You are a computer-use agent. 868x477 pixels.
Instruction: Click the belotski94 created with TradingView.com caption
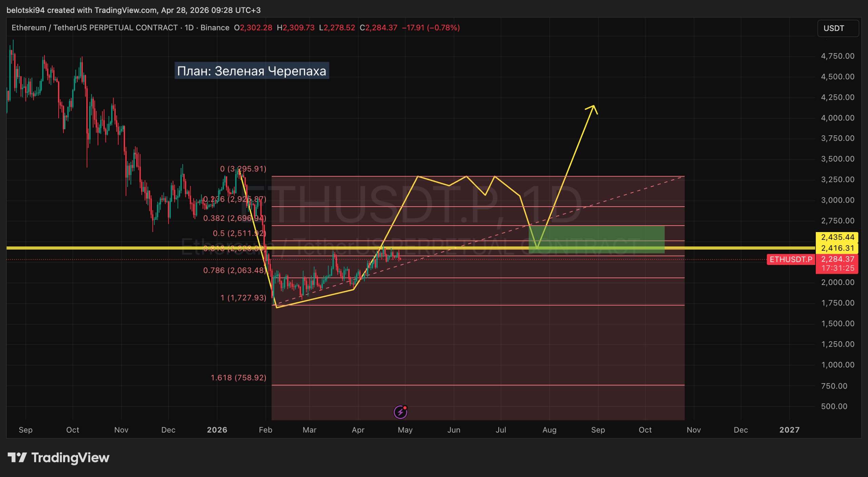[x=134, y=10]
